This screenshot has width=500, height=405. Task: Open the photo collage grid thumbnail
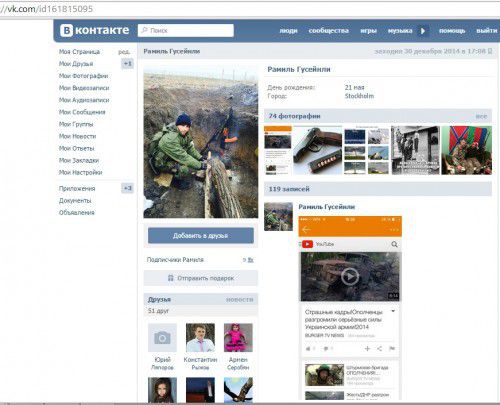tap(367, 150)
